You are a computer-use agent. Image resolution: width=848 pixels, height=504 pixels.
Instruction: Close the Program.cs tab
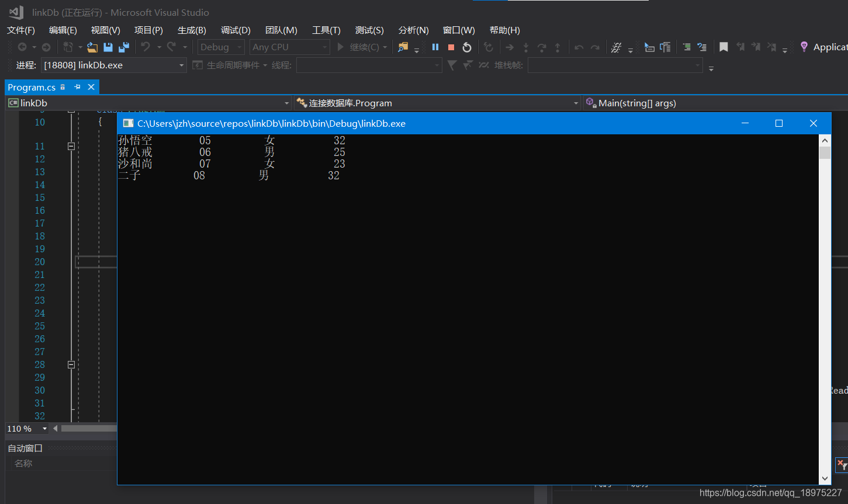point(91,87)
